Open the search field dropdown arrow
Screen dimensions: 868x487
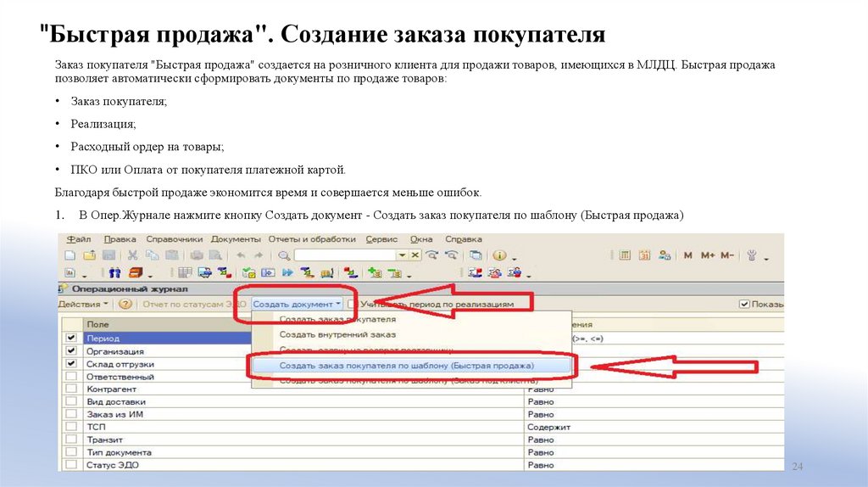[x=403, y=255]
